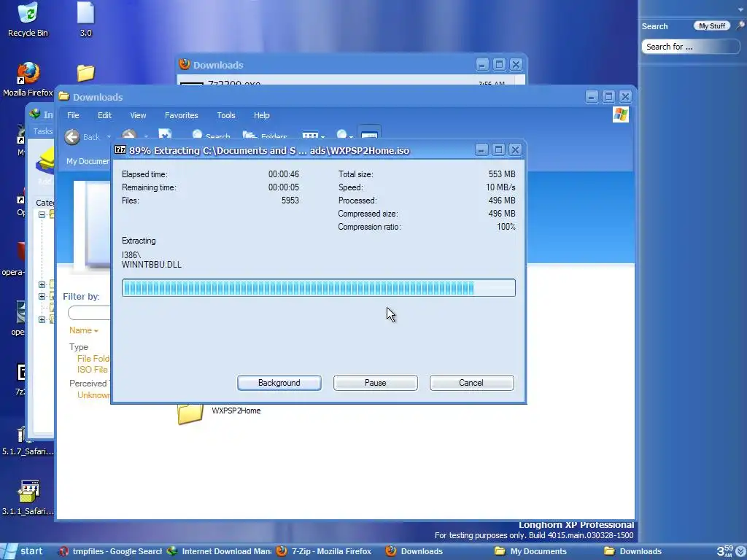The height and width of the screenshot is (560, 747).
Task: Switch to My Documents taskbar item
Action: [531, 551]
